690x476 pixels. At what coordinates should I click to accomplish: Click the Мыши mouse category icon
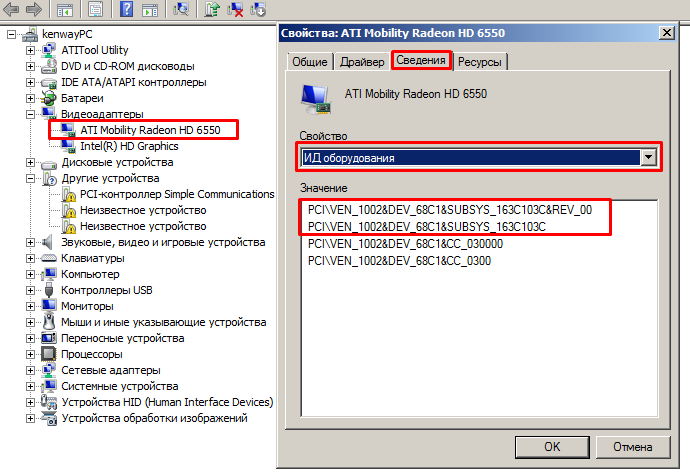point(49,322)
